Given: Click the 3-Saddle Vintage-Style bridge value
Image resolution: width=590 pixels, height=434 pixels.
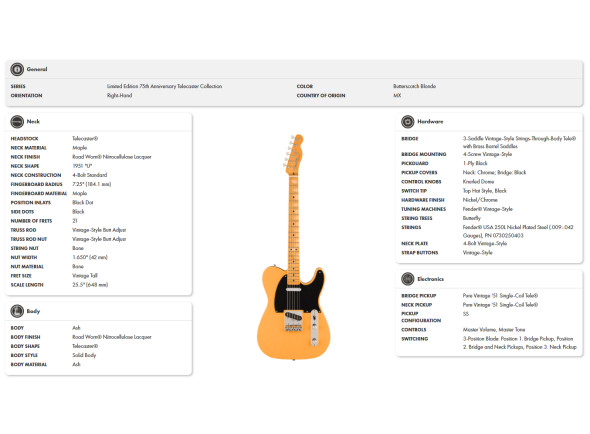Looking at the screenshot, I should [519, 142].
